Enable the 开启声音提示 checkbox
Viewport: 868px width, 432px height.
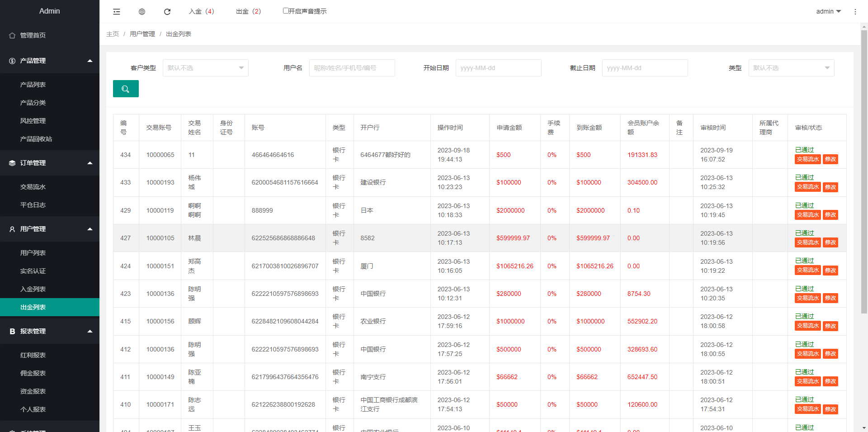285,10
